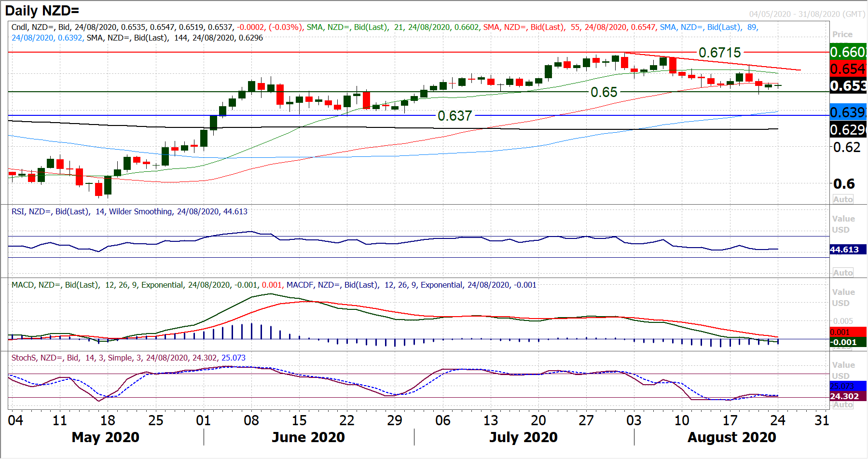
Task: Click the green 0.660 SMA price tag
Action: point(848,52)
